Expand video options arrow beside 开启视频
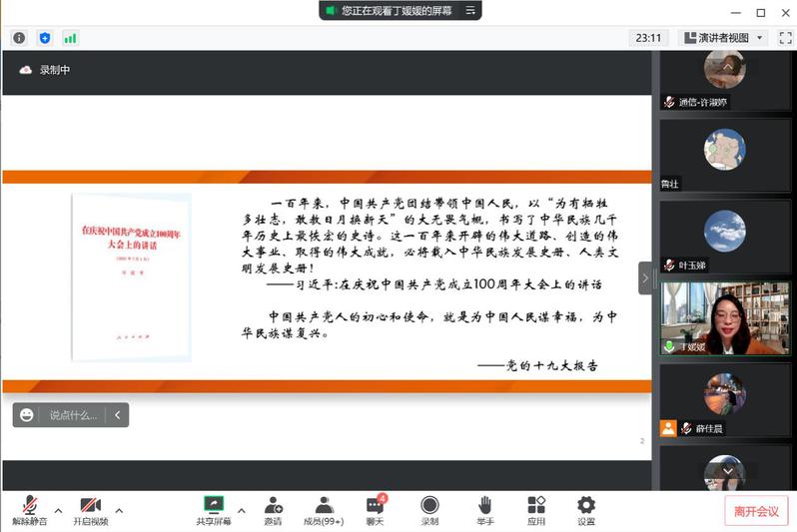This screenshot has width=797, height=532. click(x=120, y=511)
